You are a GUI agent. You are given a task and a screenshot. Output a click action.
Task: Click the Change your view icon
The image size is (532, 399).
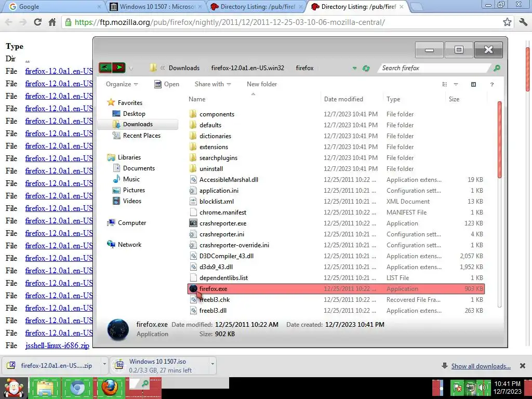[x=445, y=84]
